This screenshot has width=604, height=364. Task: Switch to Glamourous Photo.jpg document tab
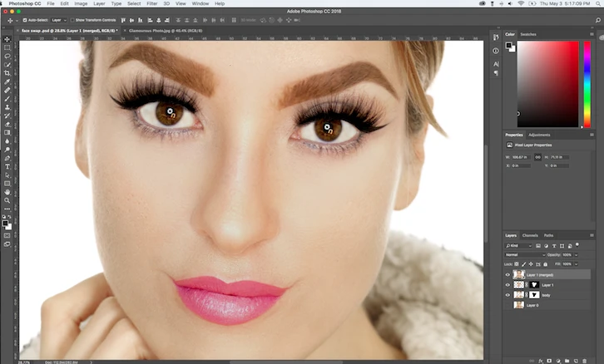pos(166,31)
